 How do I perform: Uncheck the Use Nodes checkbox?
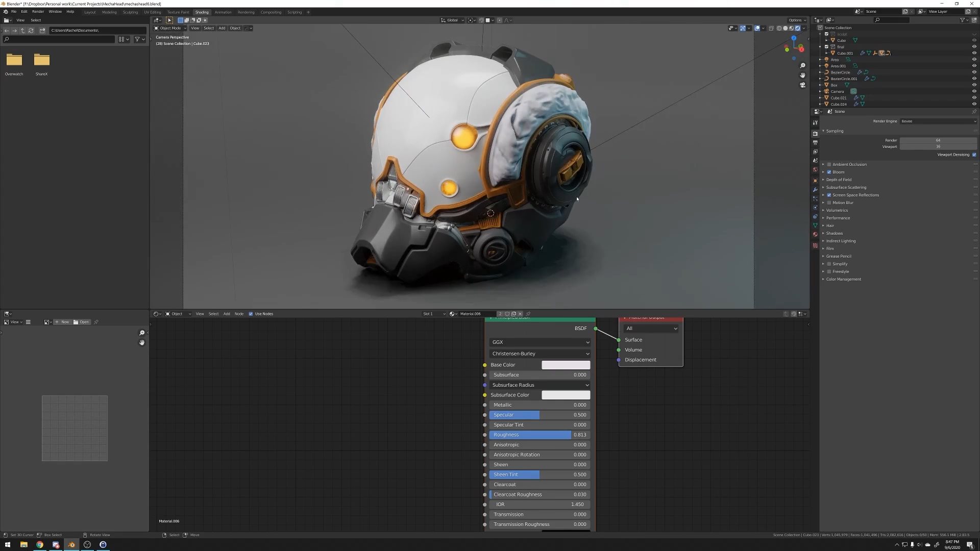pyautogui.click(x=251, y=314)
